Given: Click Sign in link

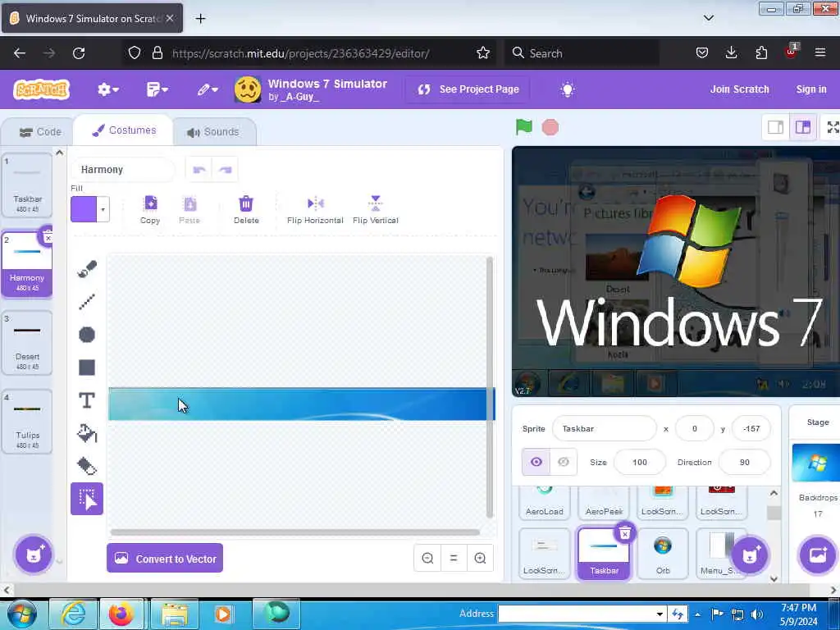Looking at the screenshot, I should 811,89.
